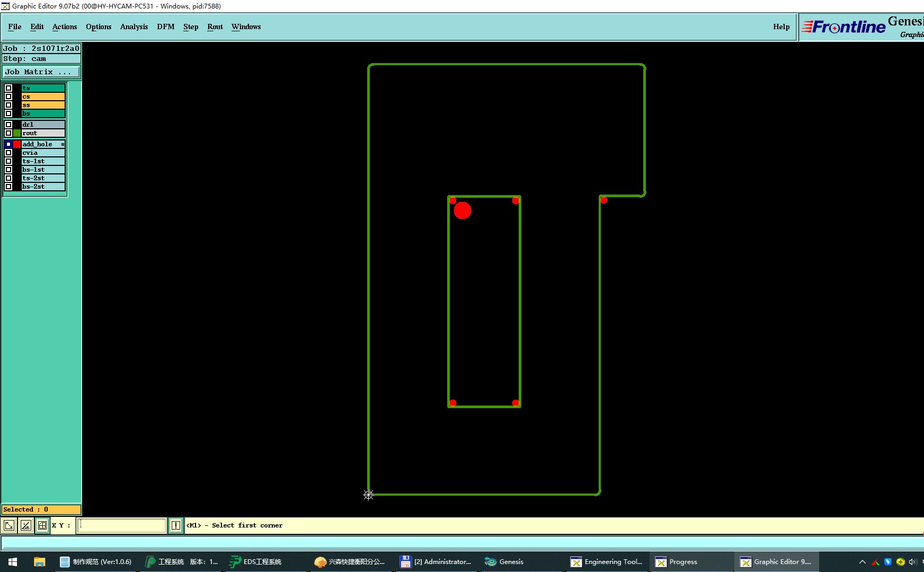Open the Step menu

tap(191, 27)
